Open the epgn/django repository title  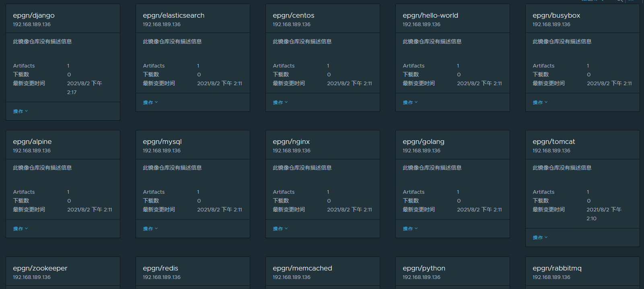(34, 15)
